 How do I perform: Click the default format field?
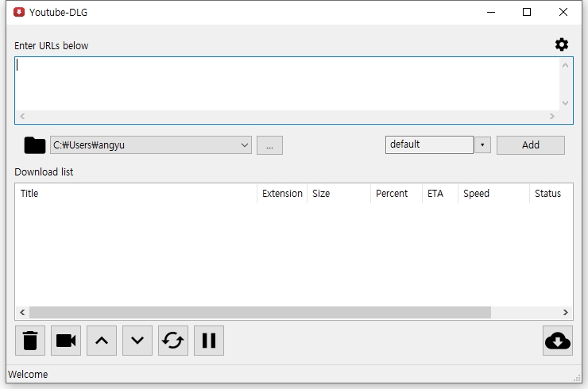tap(429, 144)
